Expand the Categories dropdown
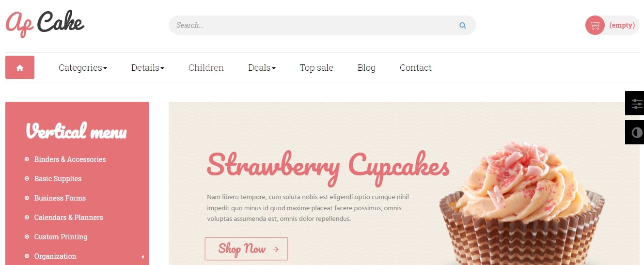Viewport: 644px width, 265px height. coord(83,68)
